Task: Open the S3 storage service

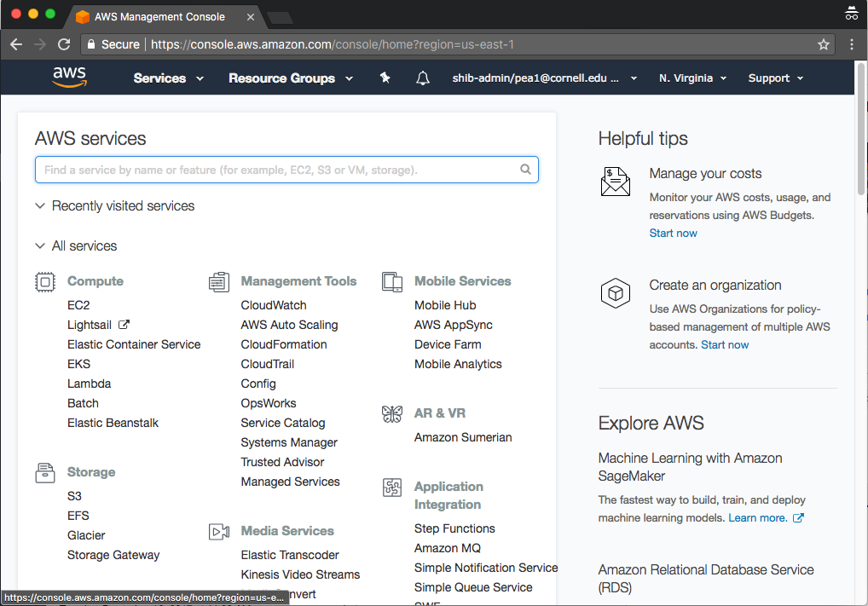Action: tap(74, 496)
